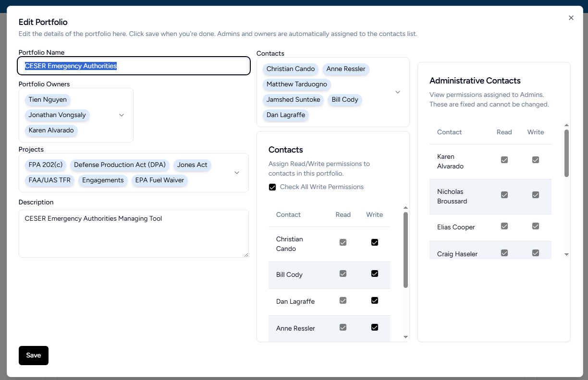The height and width of the screenshot is (380, 588).
Task: Click Administrative Contacts scrollbar down arrow
Action: 566,254
